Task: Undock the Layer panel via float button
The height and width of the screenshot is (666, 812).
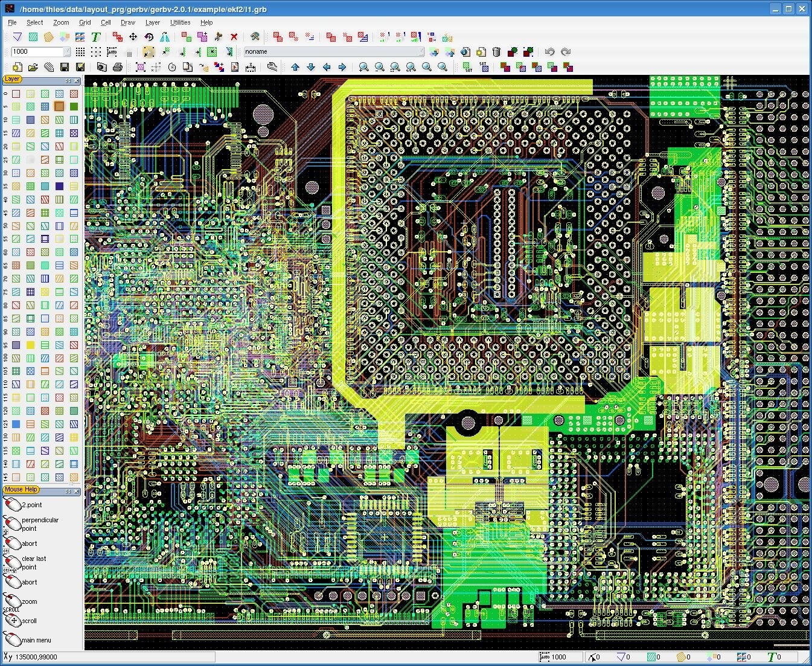Action: (x=68, y=80)
